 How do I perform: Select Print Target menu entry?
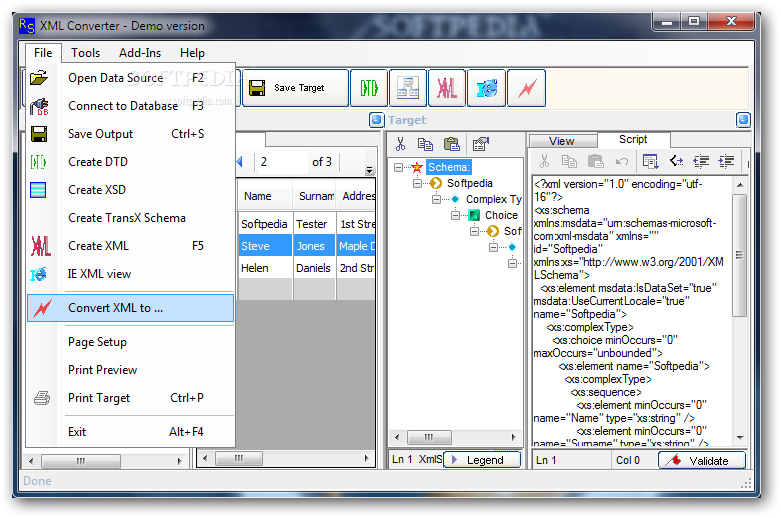pos(130,398)
